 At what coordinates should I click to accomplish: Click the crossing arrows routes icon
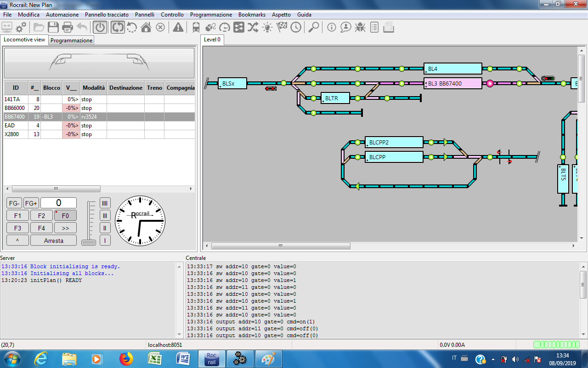[253, 27]
